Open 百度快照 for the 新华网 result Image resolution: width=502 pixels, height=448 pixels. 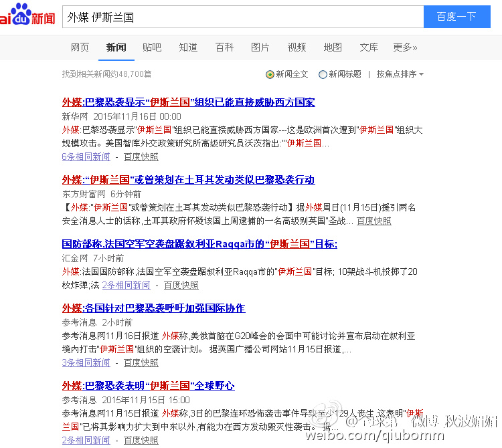point(141,156)
